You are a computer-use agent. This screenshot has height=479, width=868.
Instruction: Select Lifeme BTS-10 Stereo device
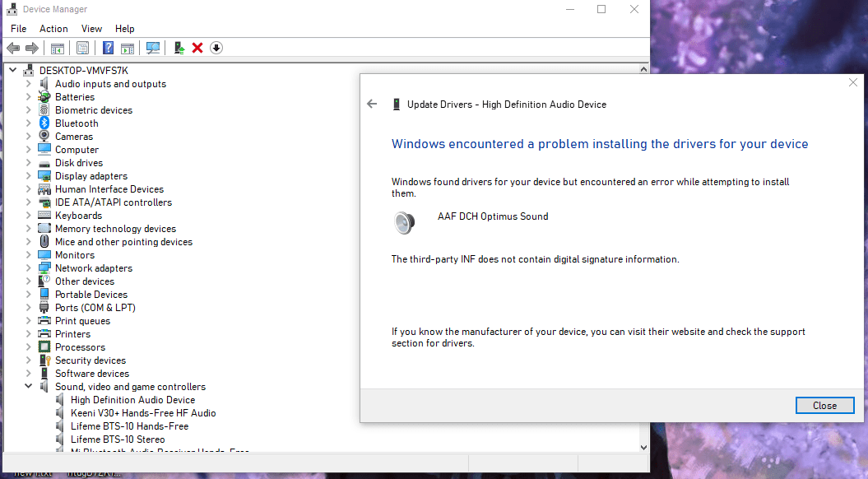tap(118, 439)
